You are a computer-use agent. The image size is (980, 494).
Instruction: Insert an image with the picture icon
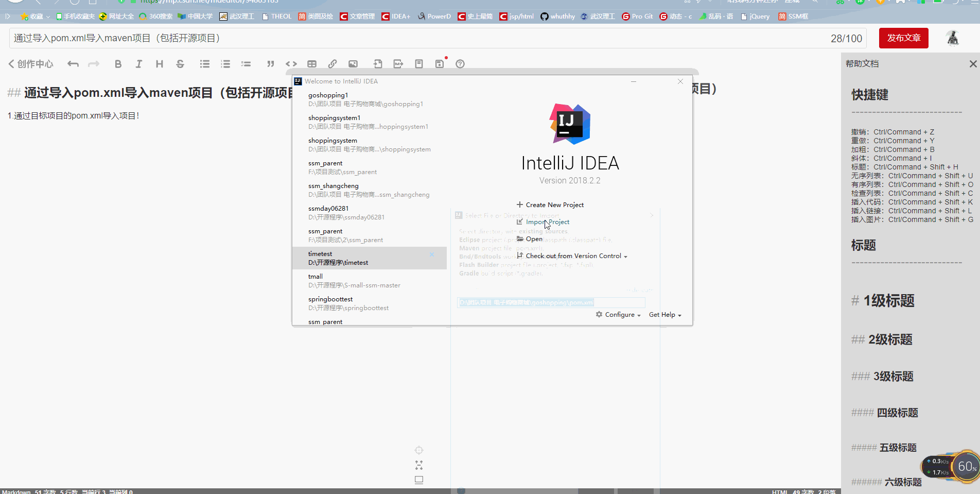353,64
